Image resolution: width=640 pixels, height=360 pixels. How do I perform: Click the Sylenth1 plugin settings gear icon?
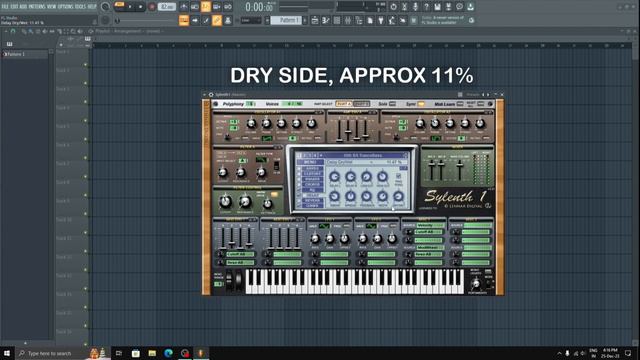click(x=211, y=95)
